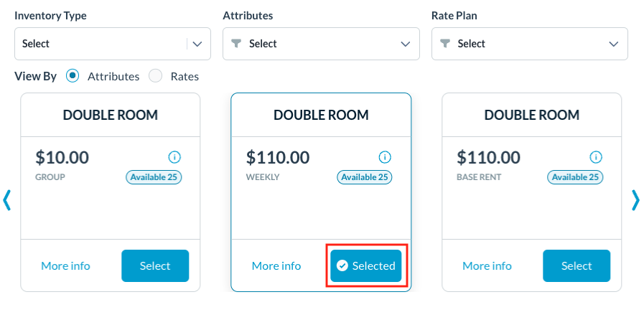This screenshot has height=320, width=644.
Task: Open the Inventory Type dropdown
Action: coord(113,44)
